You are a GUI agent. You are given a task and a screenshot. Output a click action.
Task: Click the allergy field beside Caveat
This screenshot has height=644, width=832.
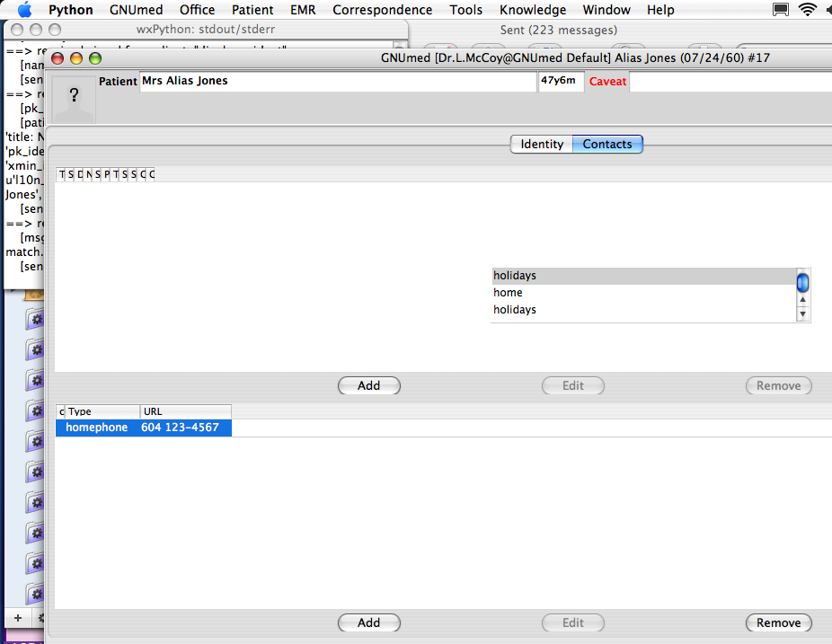(730, 82)
